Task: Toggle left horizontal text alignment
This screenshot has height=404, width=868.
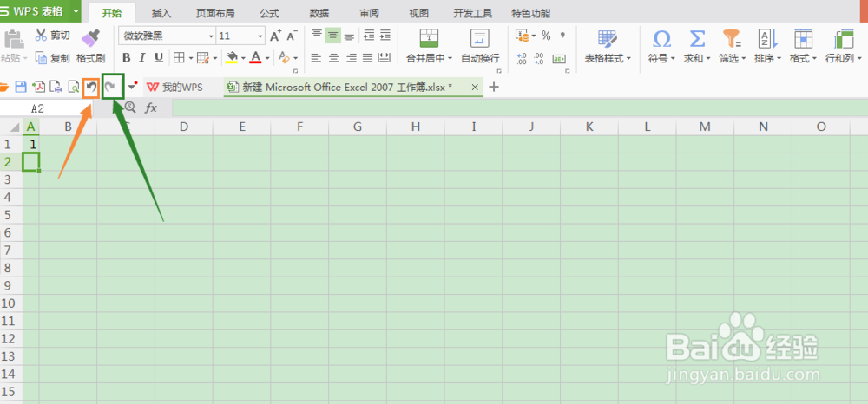Action: [x=316, y=57]
